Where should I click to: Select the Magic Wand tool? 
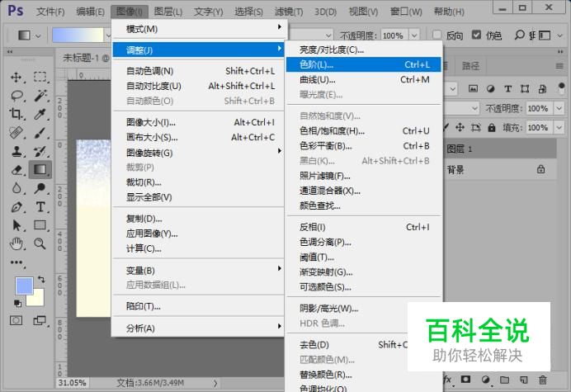40,96
